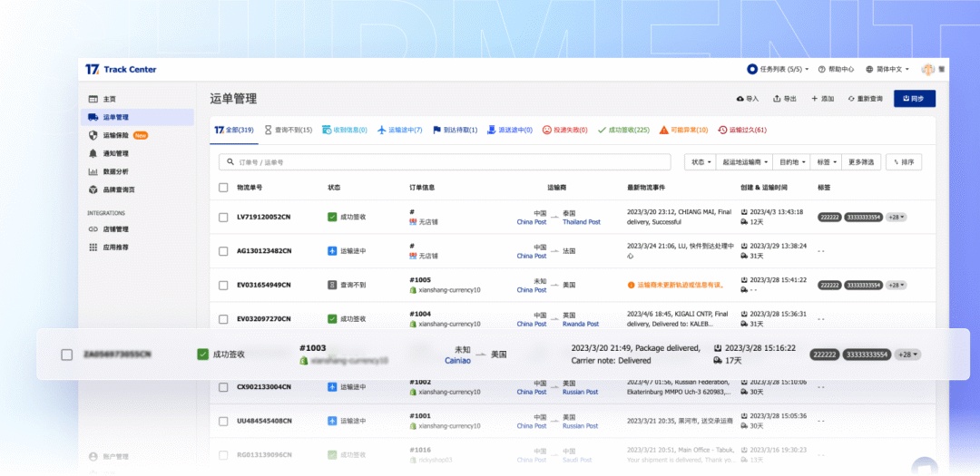Click the 订单号 / 运单号 search field

point(445,161)
